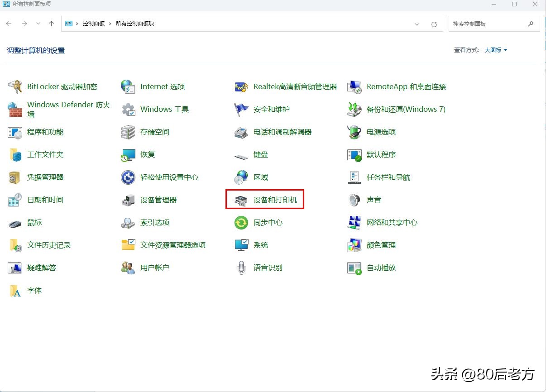The image size is (546, 392).
Task: Open the 任务栏和导航 icon
Action: (x=354, y=177)
